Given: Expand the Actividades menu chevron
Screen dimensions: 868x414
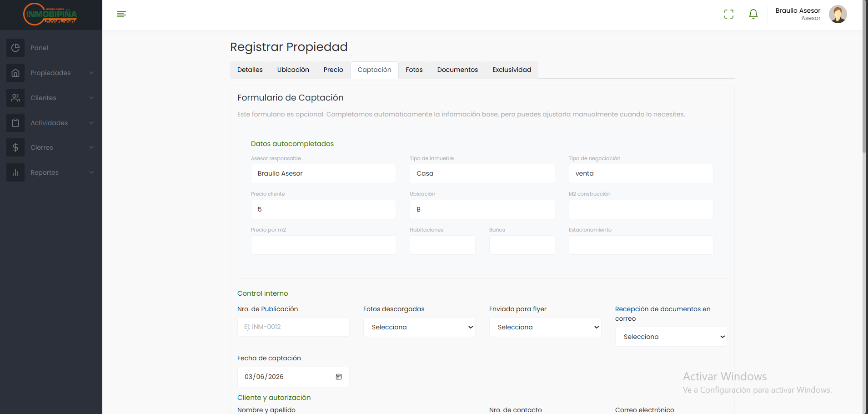Looking at the screenshot, I should pos(91,123).
